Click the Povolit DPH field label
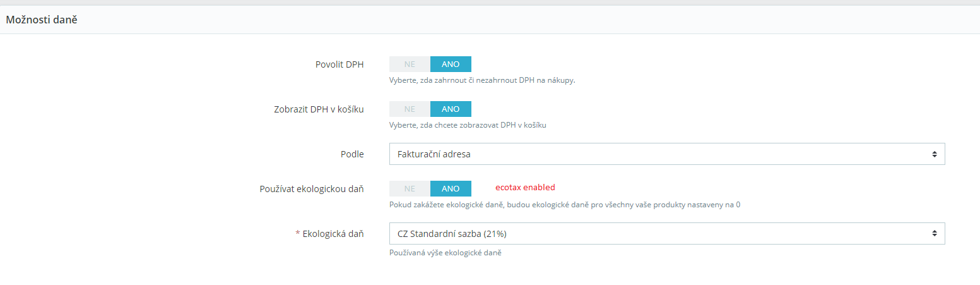 [339, 64]
